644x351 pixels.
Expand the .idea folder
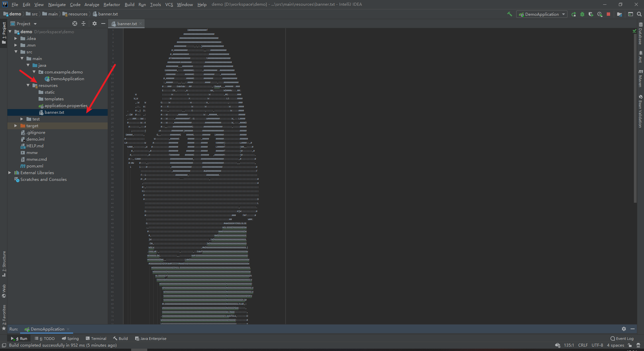pyautogui.click(x=16, y=38)
